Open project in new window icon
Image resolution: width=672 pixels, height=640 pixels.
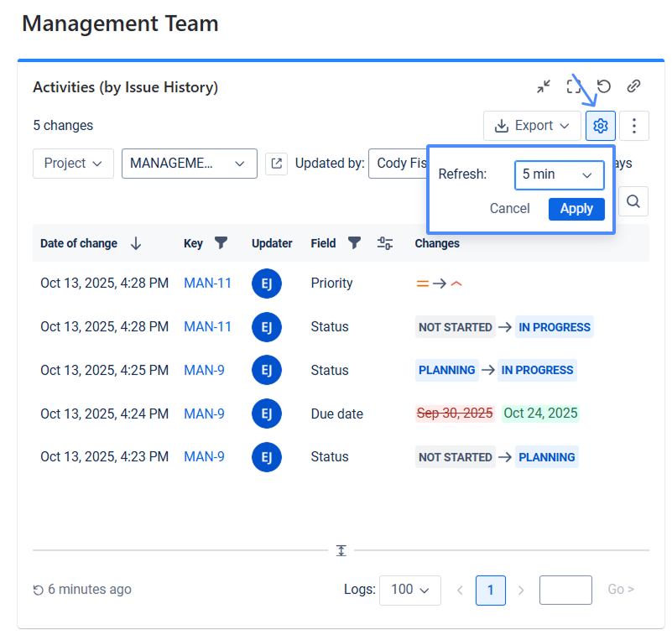[276, 164]
